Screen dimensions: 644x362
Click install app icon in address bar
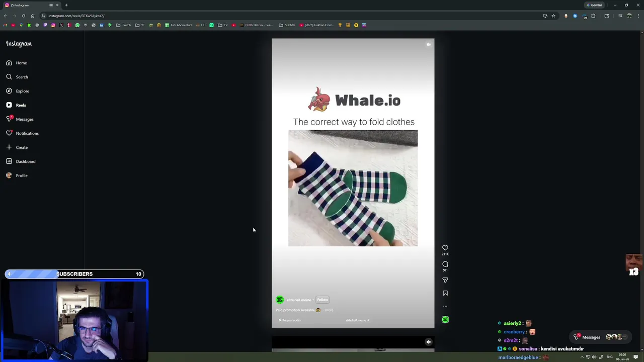545,16
